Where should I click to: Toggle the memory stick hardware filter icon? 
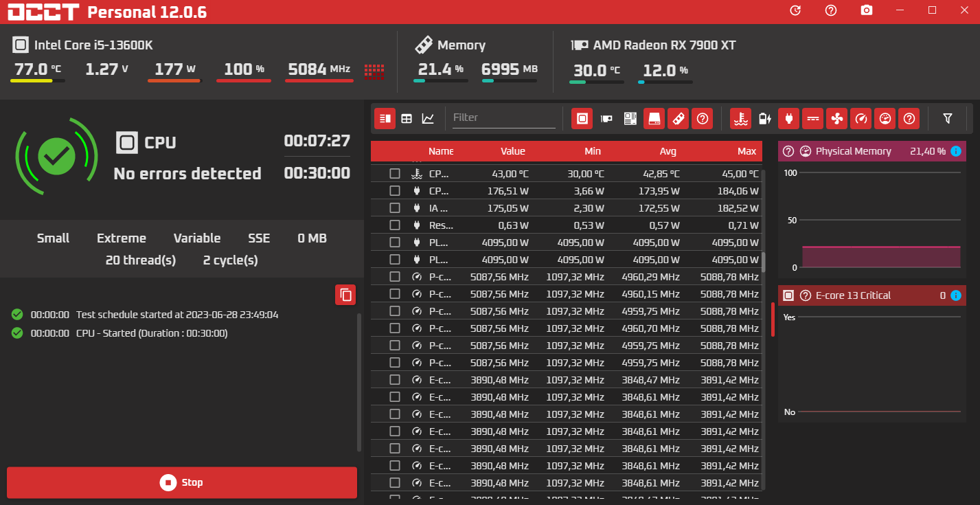tap(678, 118)
